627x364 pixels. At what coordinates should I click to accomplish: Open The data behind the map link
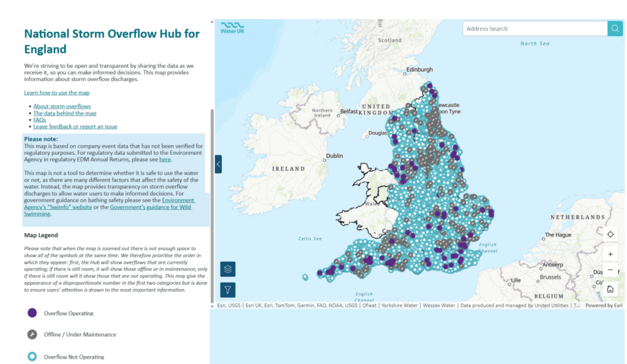[x=65, y=113]
